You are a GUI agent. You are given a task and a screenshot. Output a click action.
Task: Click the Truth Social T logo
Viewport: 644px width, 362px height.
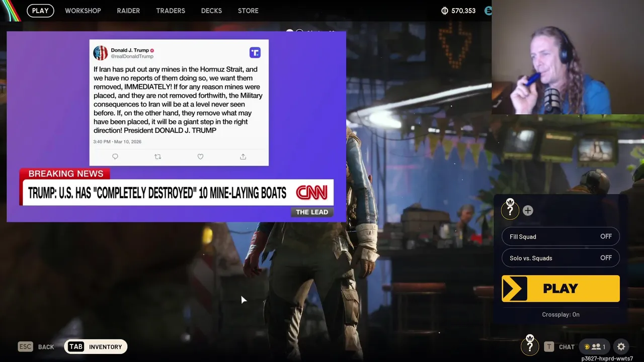point(255,52)
